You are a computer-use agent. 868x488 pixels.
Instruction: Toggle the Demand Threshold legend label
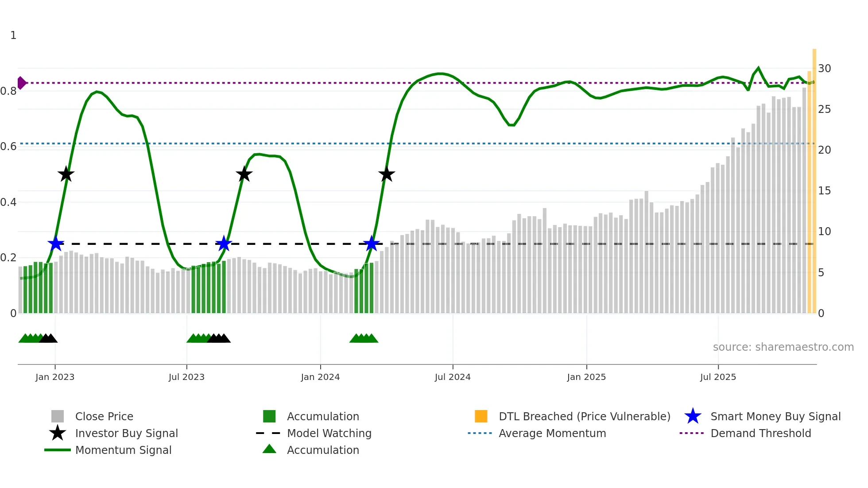click(x=760, y=433)
